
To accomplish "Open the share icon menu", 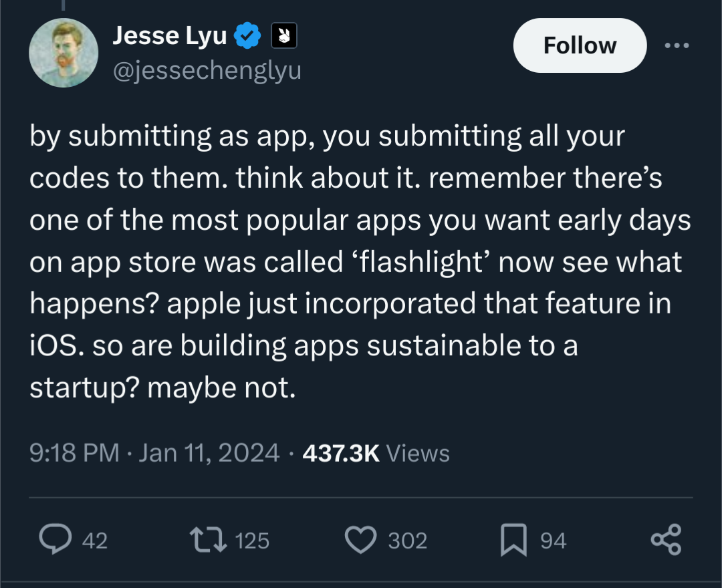I will pyautogui.click(x=666, y=539).
